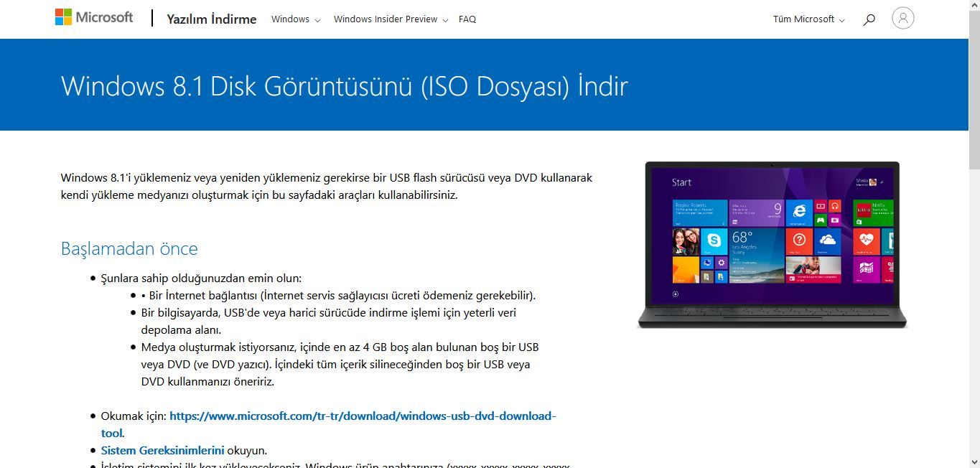Click the page title Windows 8.1 Disk Görüntüsünü
The height and width of the screenshot is (468, 980).
pyautogui.click(x=345, y=86)
